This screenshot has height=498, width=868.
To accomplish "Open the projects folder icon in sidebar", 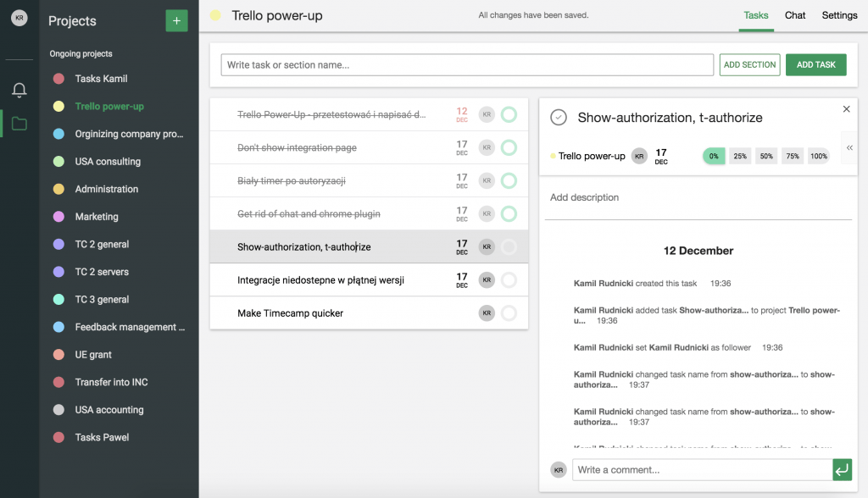I will [19, 124].
